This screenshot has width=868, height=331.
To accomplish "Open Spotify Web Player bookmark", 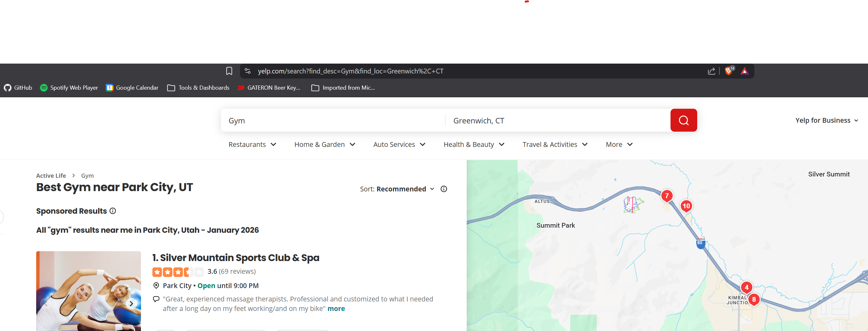I will click(69, 88).
